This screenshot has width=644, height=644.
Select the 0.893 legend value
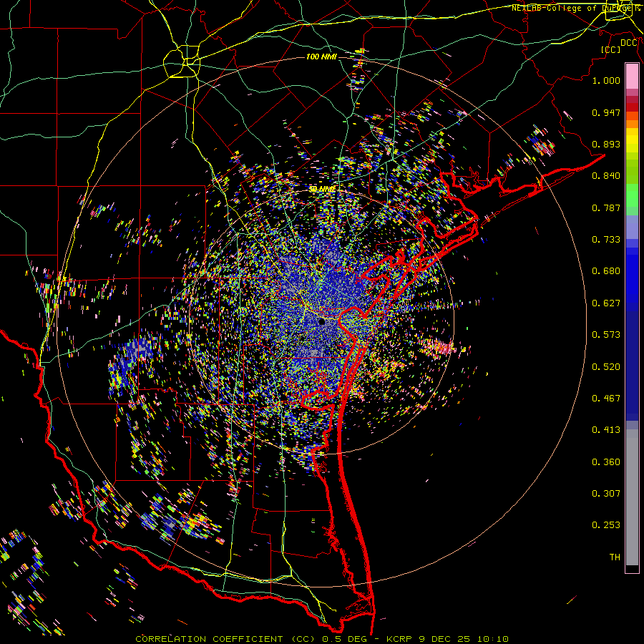(x=606, y=144)
